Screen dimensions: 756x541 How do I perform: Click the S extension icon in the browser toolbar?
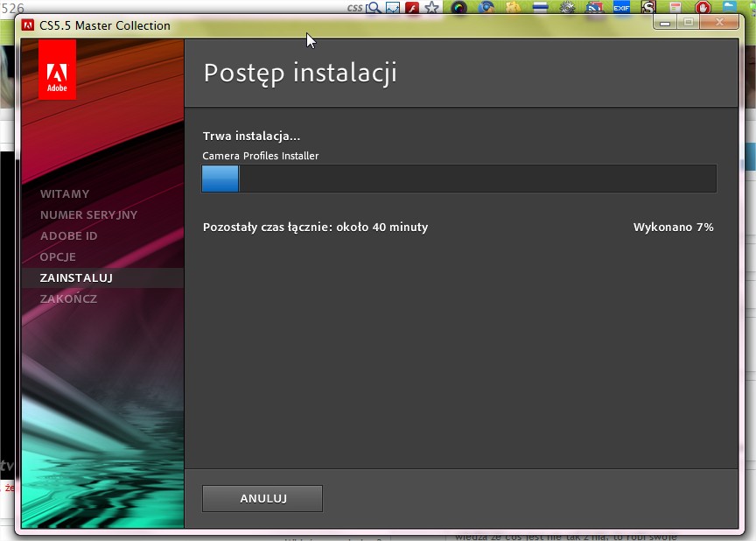[x=648, y=7]
